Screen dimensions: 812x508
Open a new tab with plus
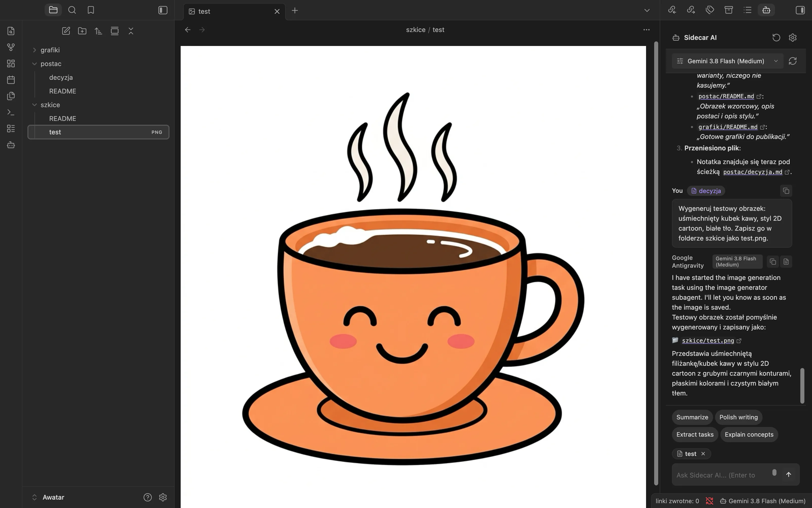coord(295,11)
